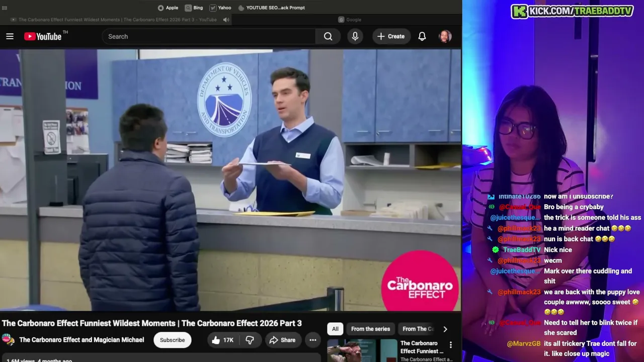644x362 pixels.
Task: Open the account avatar menu
Action: click(445, 36)
